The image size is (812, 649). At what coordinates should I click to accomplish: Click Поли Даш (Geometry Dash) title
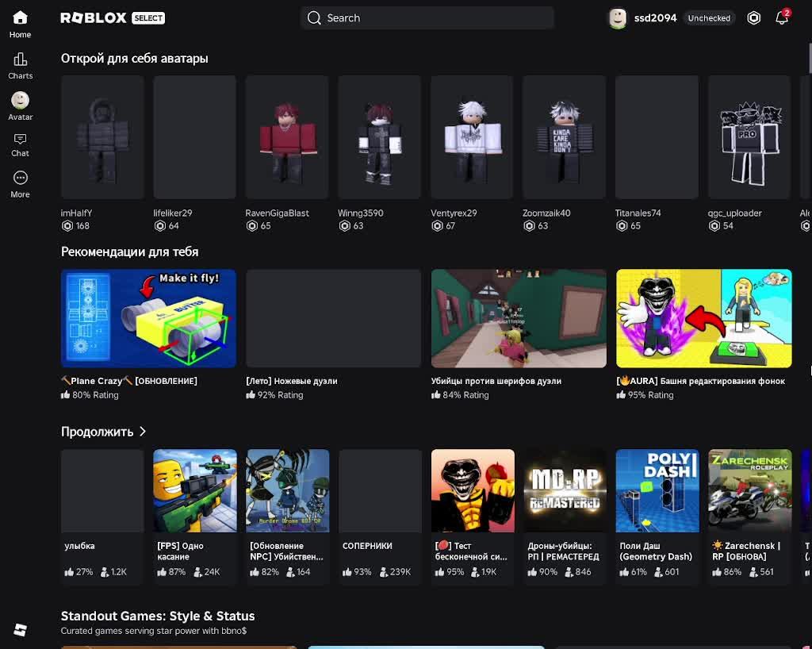pos(656,551)
